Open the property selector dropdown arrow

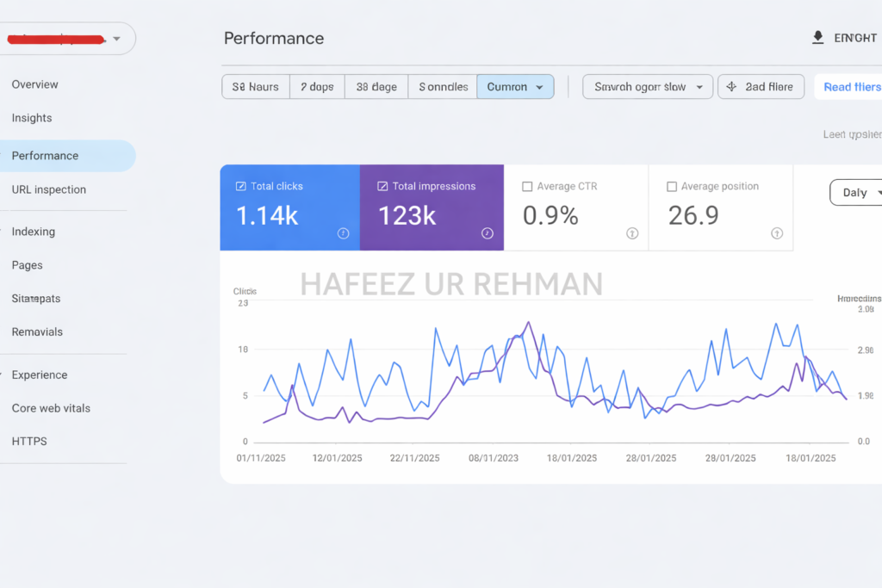pos(116,39)
